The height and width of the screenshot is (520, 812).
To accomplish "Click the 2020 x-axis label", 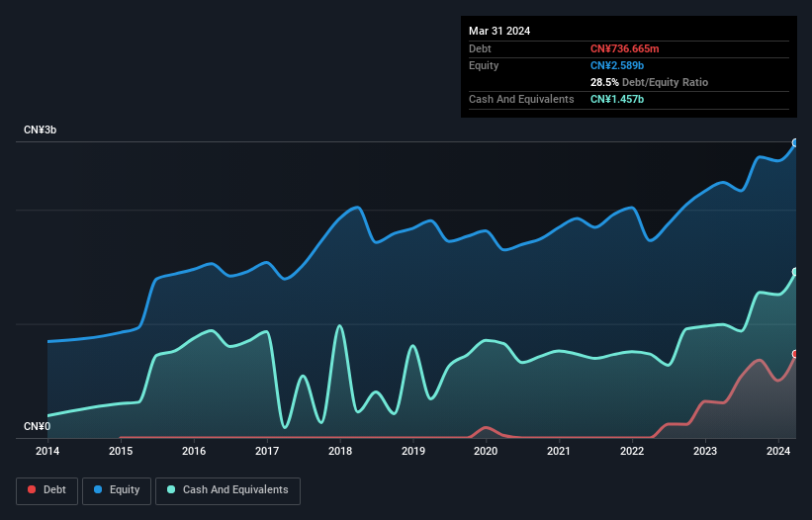I will point(486,451).
